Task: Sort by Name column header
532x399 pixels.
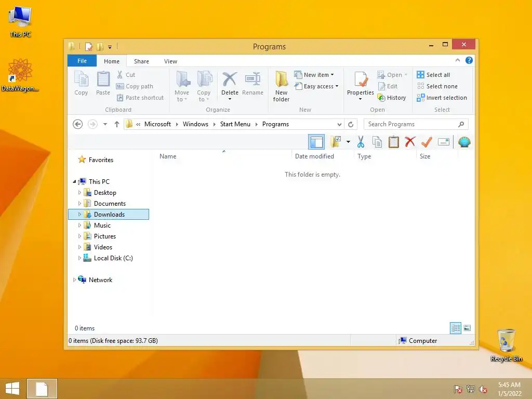Action: point(168,156)
